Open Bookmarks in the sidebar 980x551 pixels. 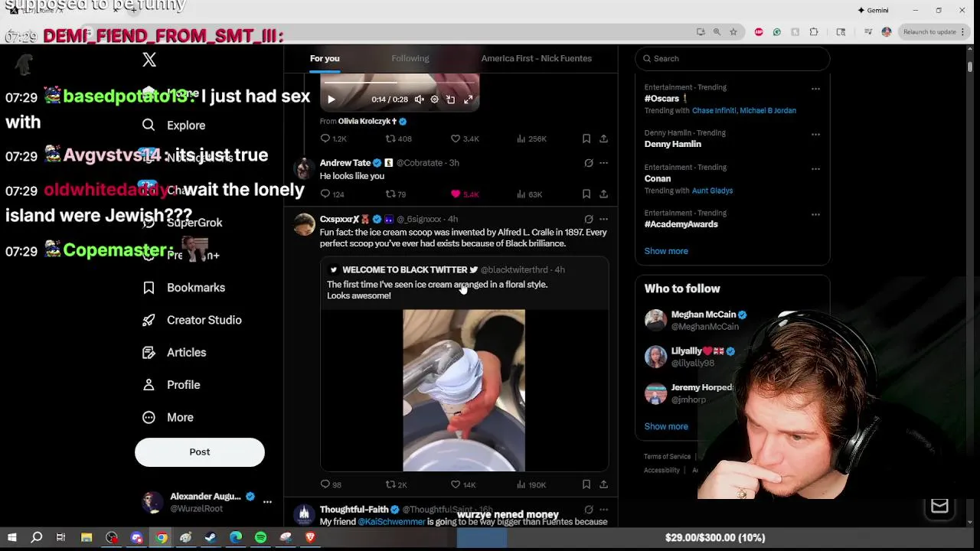(184, 287)
